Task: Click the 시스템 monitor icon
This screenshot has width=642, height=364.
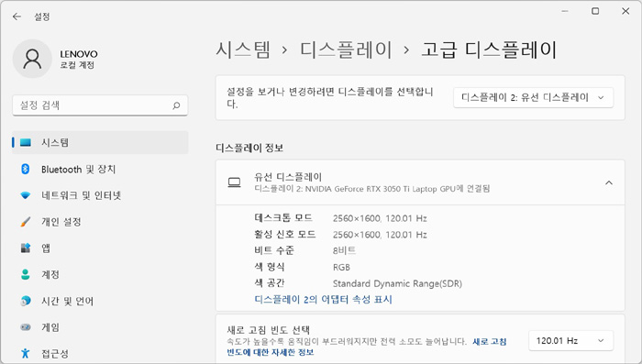Action: pos(26,142)
